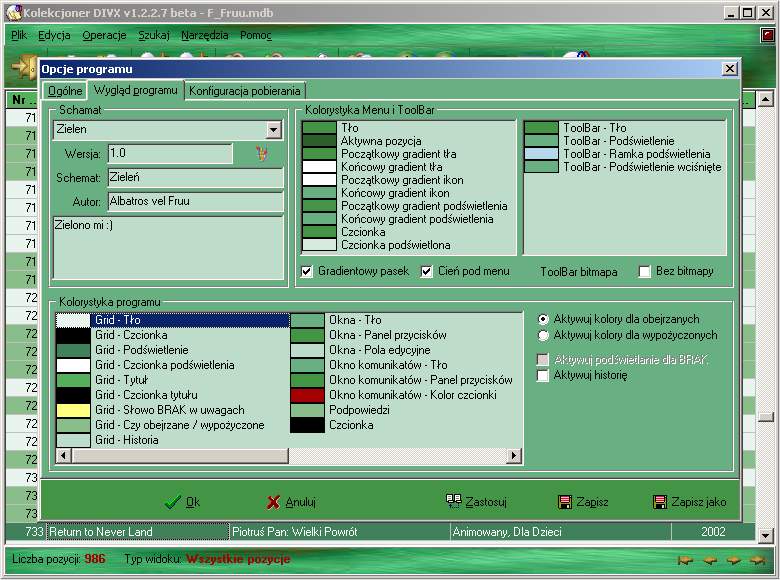Click the red icon at menu bar's right end

(767, 35)
